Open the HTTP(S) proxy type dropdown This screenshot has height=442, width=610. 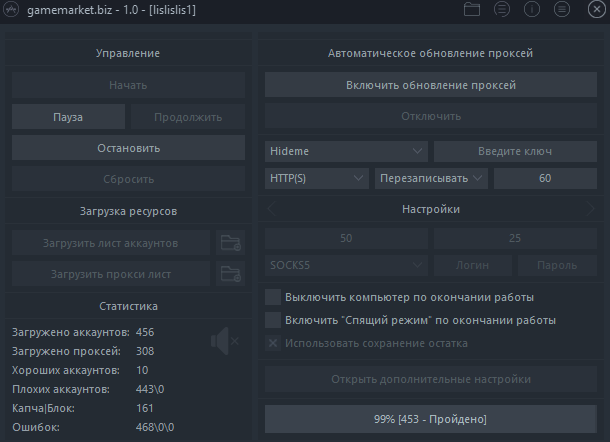[x=318, y=178]
